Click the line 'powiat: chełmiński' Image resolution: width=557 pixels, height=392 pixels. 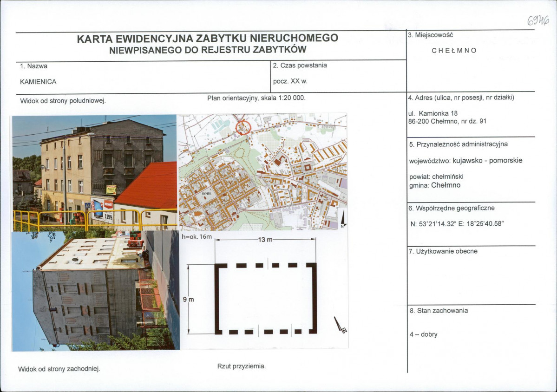tap(436, 177)
